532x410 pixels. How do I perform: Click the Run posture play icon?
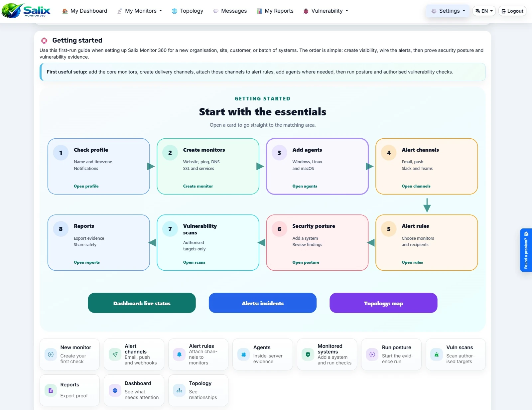point(372,354)
